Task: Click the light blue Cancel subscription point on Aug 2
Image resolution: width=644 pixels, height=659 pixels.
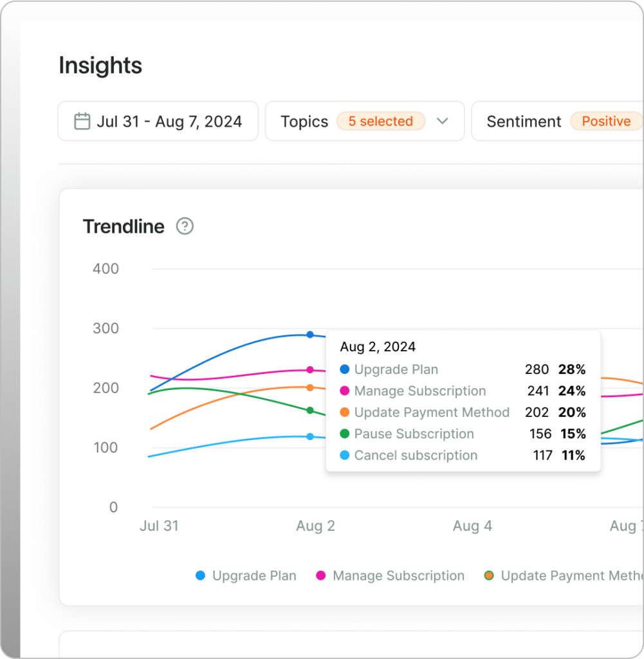Action: pyautogui.click(x=310, y=436)
